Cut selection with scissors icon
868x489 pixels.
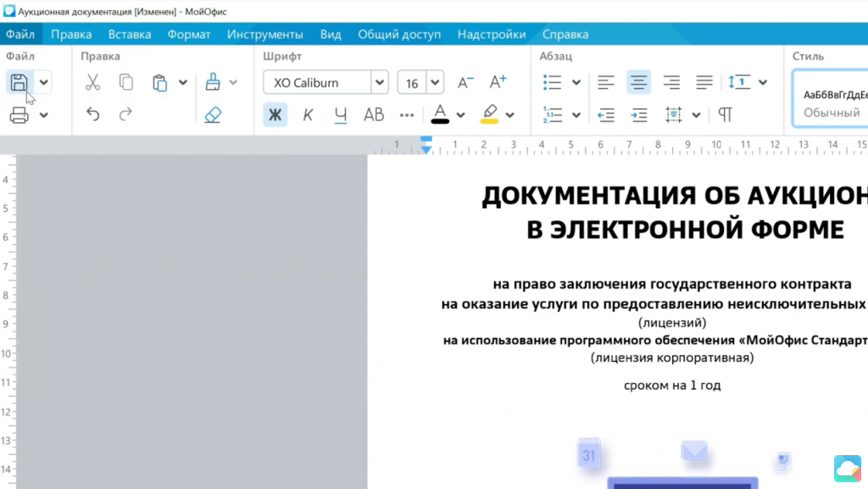(x=92, y=82)
